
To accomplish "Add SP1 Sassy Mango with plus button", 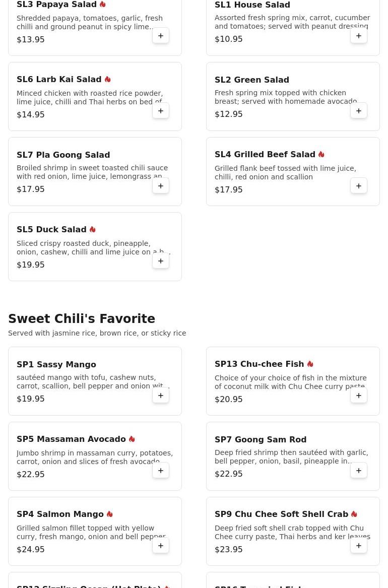I will [x=160, y=395].
